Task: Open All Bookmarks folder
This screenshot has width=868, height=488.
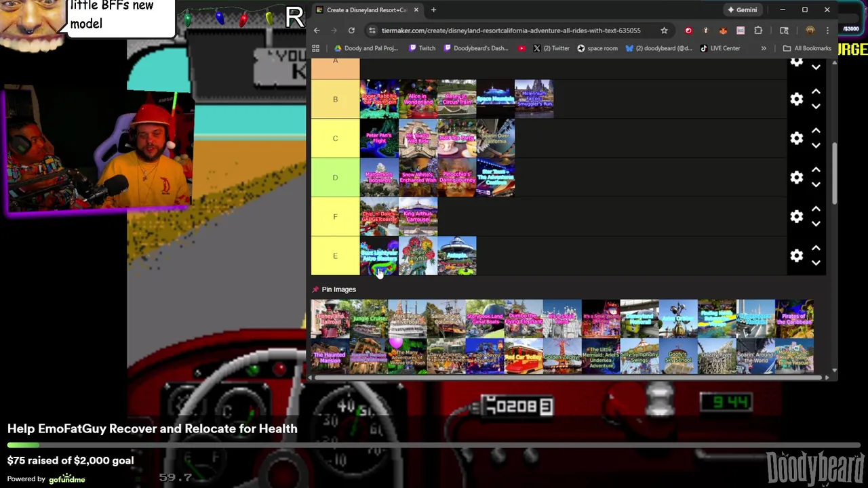Action: [x=807, y=48]
